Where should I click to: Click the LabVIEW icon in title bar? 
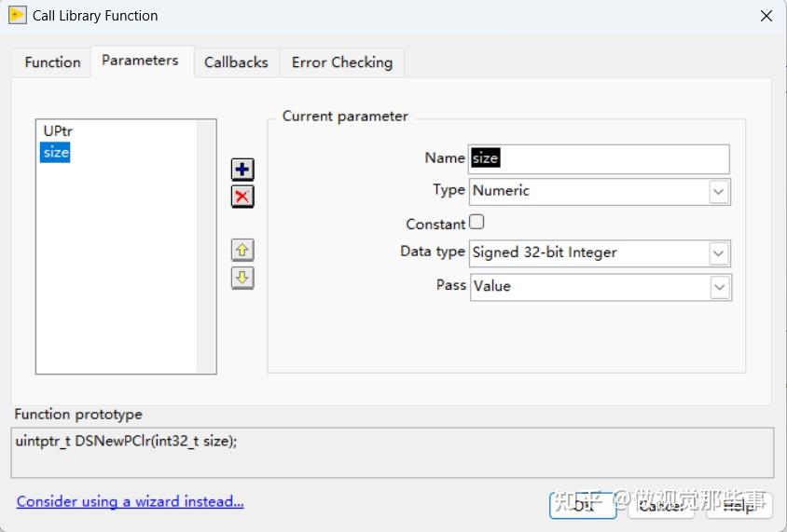point(17,15)
